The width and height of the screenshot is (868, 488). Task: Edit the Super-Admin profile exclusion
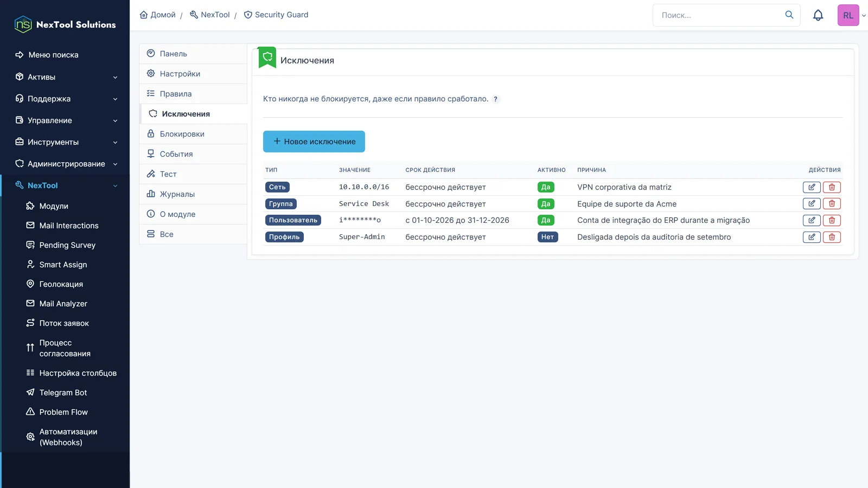(812, 237)
